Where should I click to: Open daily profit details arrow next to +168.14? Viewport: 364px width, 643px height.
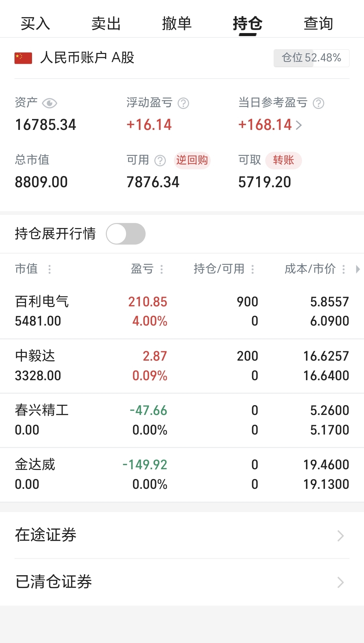click(x=299, y=125)
